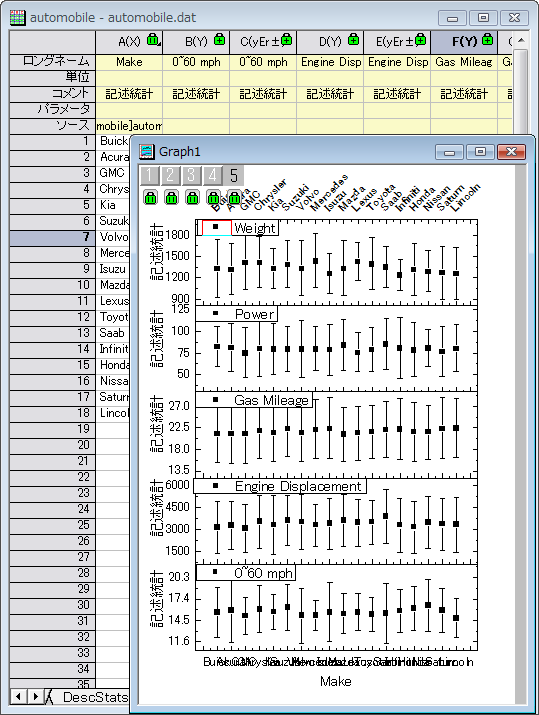Viewport: 539px width, 715px height.
Task: Click the パラメータ row label
Action: [52, 110]
